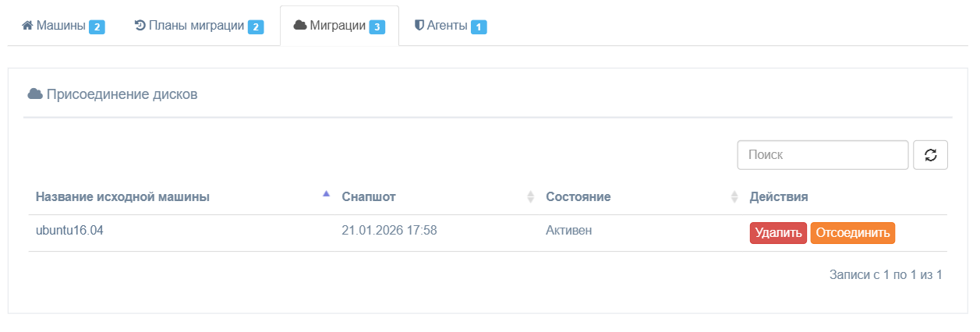Click the count badge on Машины tab
This screenshot has height=332, width=980.
click(x=97, y=27)
